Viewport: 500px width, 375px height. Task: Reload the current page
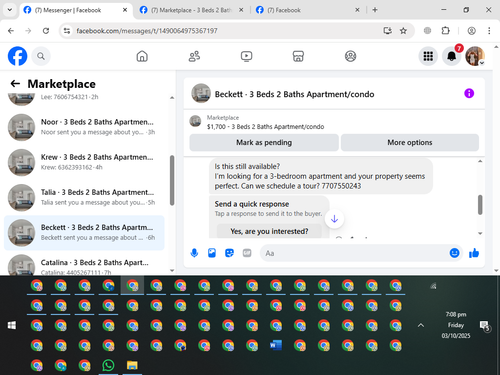click(x=46, y=31)
